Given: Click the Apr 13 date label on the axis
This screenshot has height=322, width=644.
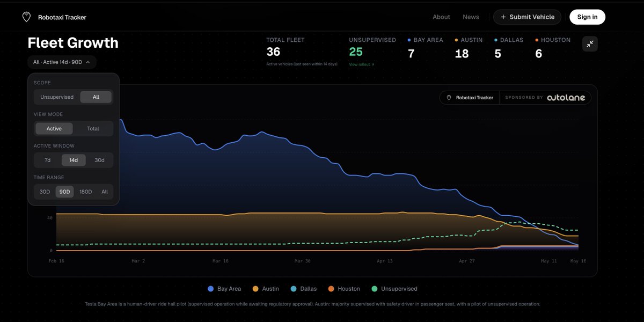Looking at the screenshot, I should [385, 261].
